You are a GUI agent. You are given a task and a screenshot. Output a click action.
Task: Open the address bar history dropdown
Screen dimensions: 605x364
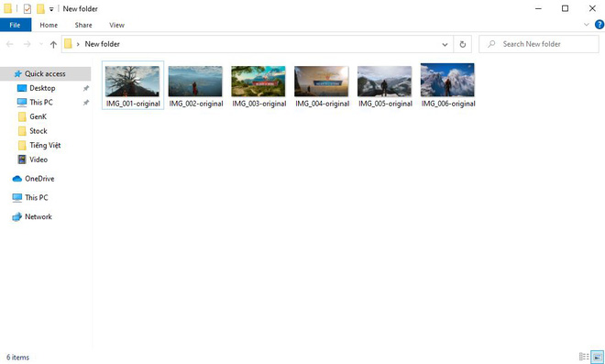445,44
